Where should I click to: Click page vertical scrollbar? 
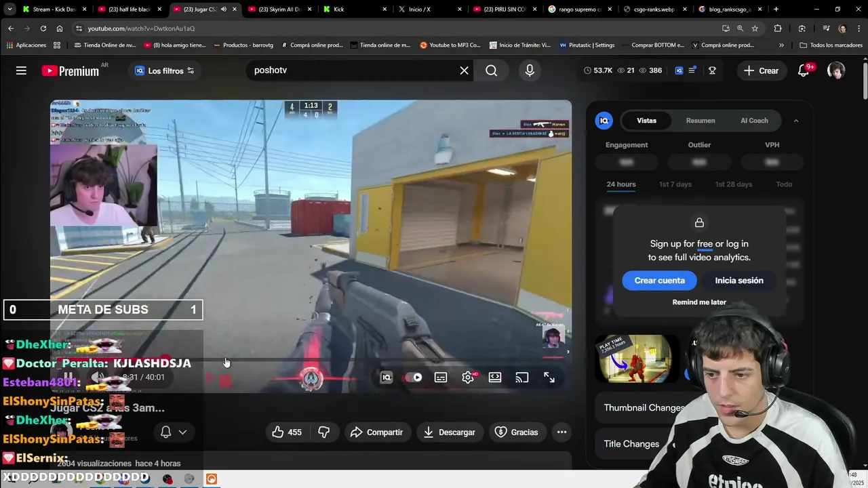(x=865, y=81)
